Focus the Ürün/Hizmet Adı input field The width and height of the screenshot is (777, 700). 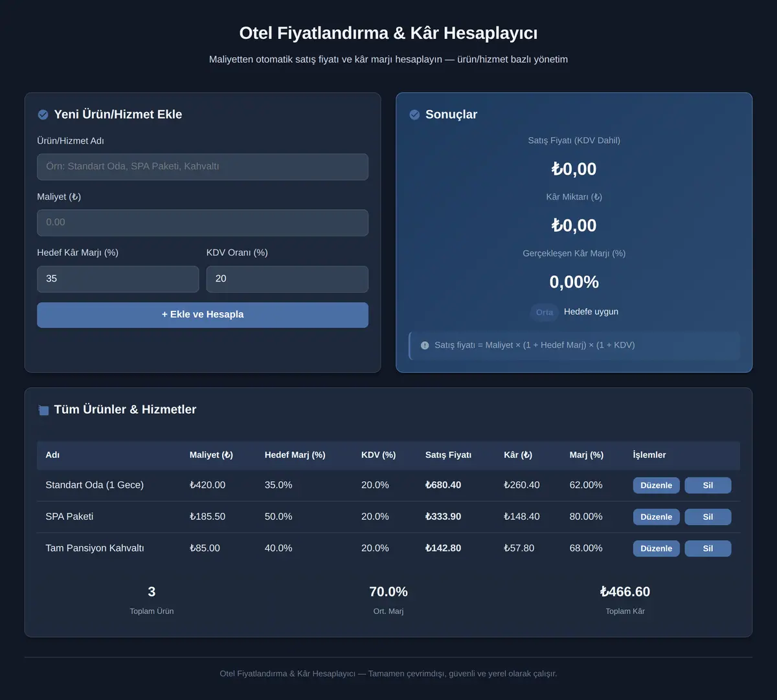[x=203, y=166]
